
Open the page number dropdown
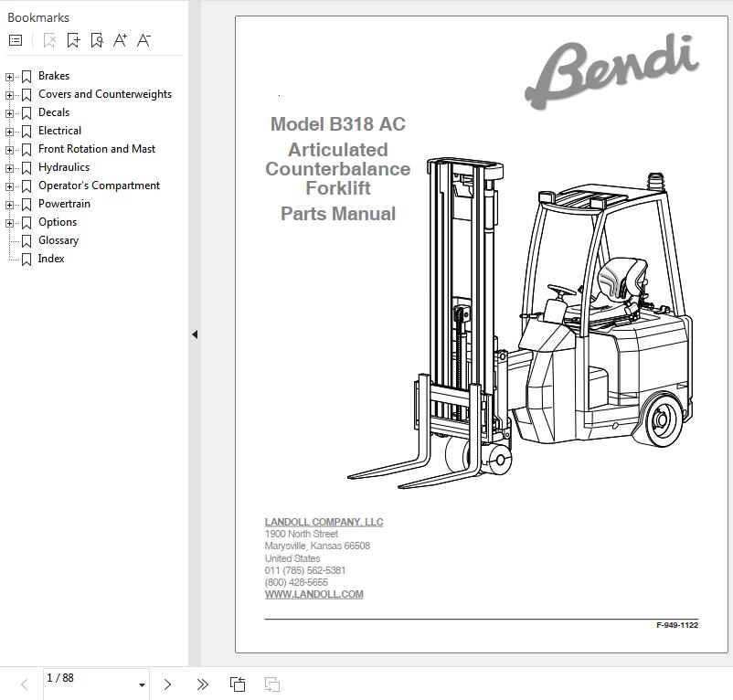(x=142, y=685)
